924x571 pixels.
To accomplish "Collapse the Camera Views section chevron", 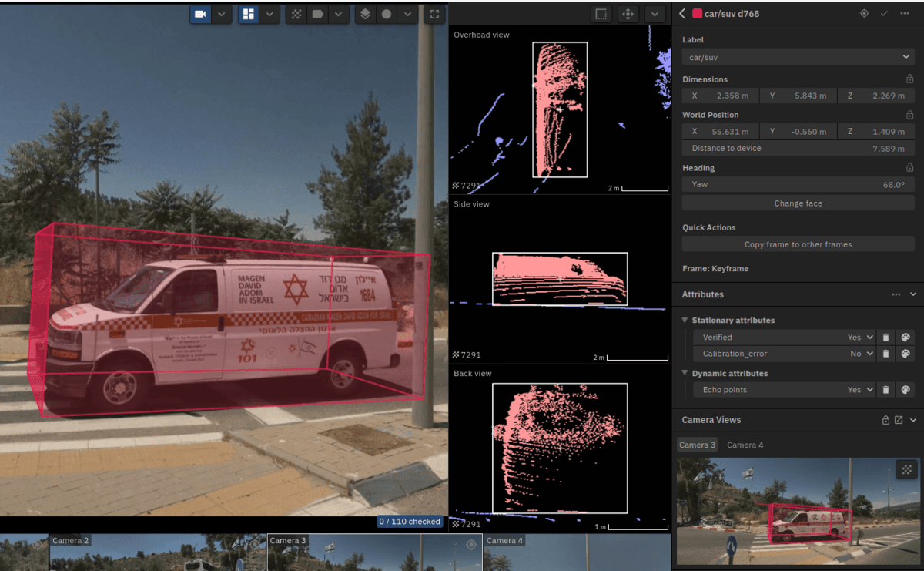I will 913,420.
